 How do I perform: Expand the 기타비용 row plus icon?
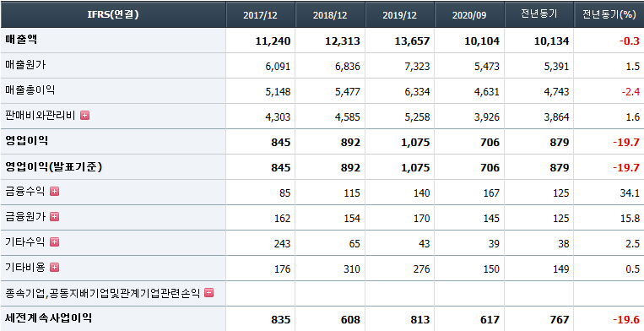click(54, 268)
